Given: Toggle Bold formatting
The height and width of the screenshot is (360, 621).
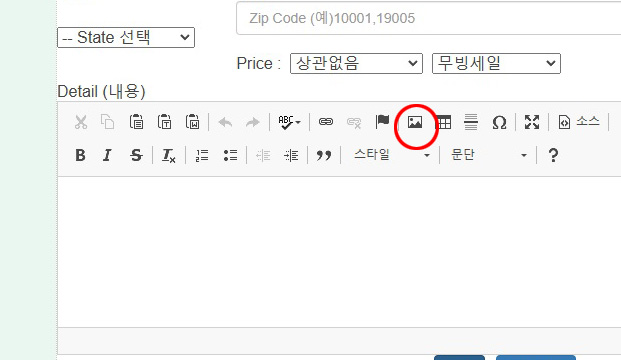Looking at the screenshot, I should pos(80,155).
